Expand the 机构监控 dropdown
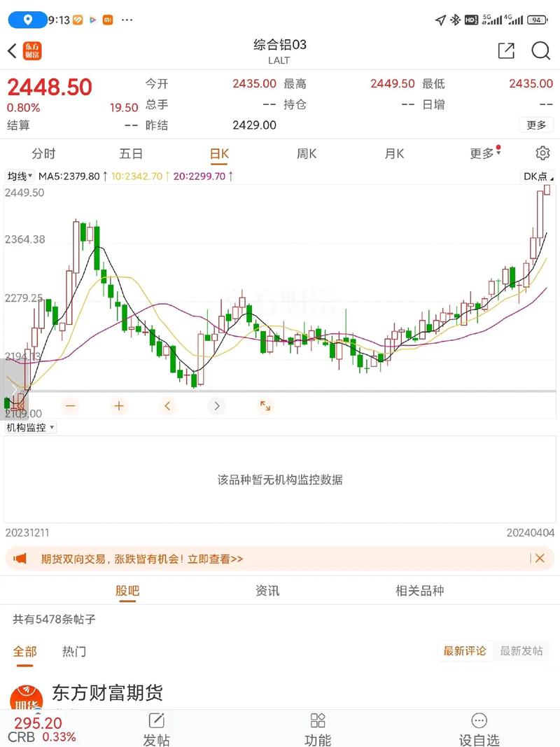This screenshot has height=747, width=560. pos(29,427)
